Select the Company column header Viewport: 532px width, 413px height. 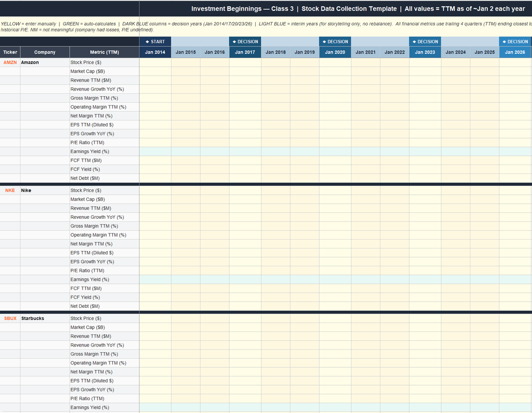(45, 52)
